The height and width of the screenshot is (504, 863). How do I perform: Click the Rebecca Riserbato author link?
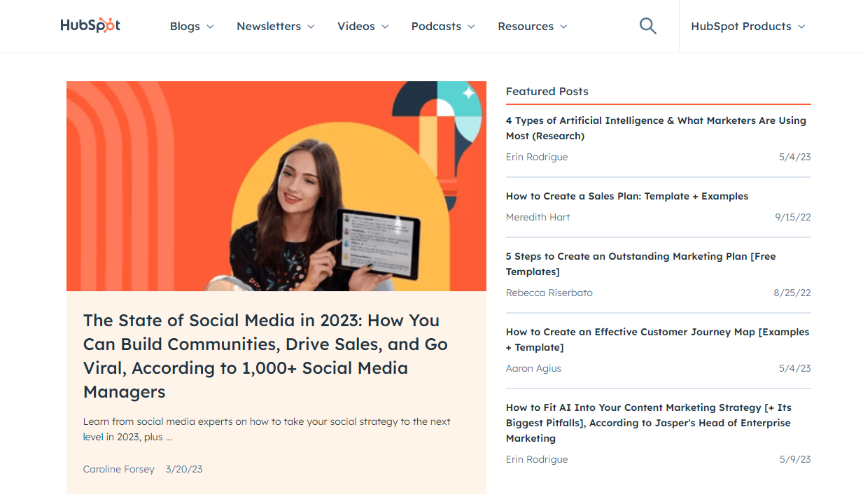(x=549, y=293)
